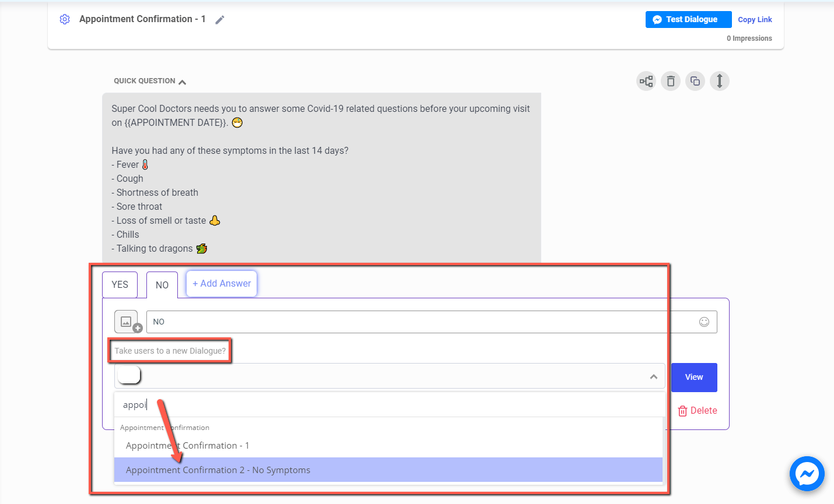Click the NO answer text field
834x504 pixels.
(432, 322)
